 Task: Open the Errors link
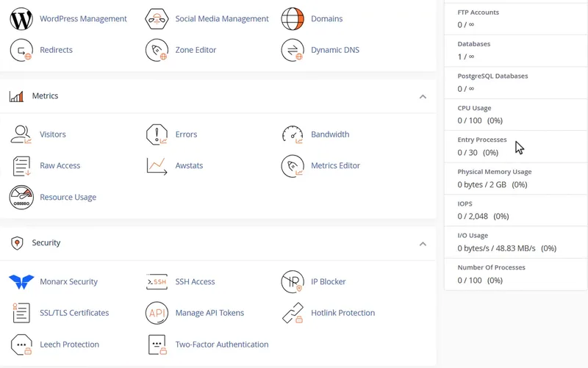[186, 134]
